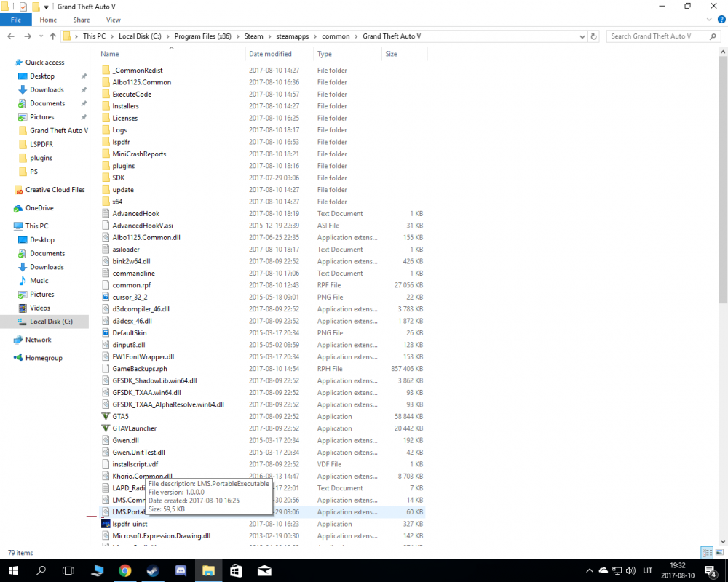Select the cursor_32_2 PNG file icon
728x582 pixels.
click(106, 297)
